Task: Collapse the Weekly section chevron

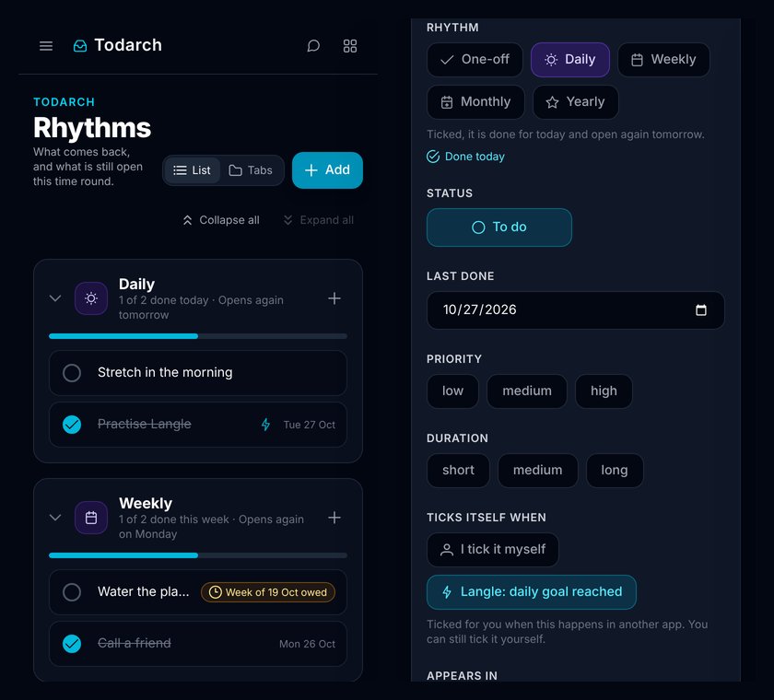Action: tap(55, 518)
